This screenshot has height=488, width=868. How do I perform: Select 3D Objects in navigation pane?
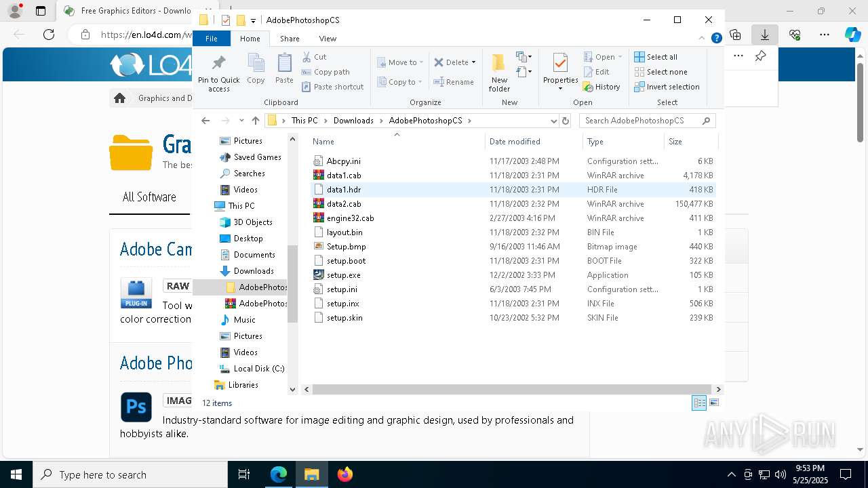pyautogui.click(x=253, y=222)
